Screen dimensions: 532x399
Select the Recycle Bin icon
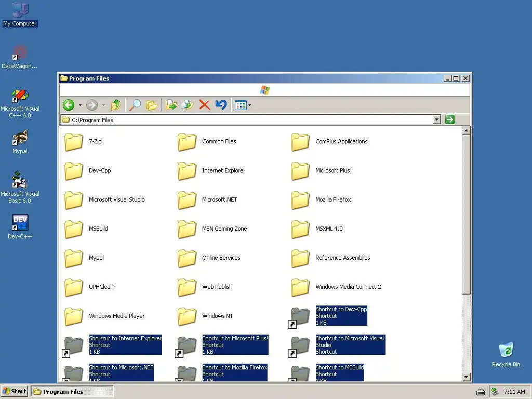coord(506,354)
